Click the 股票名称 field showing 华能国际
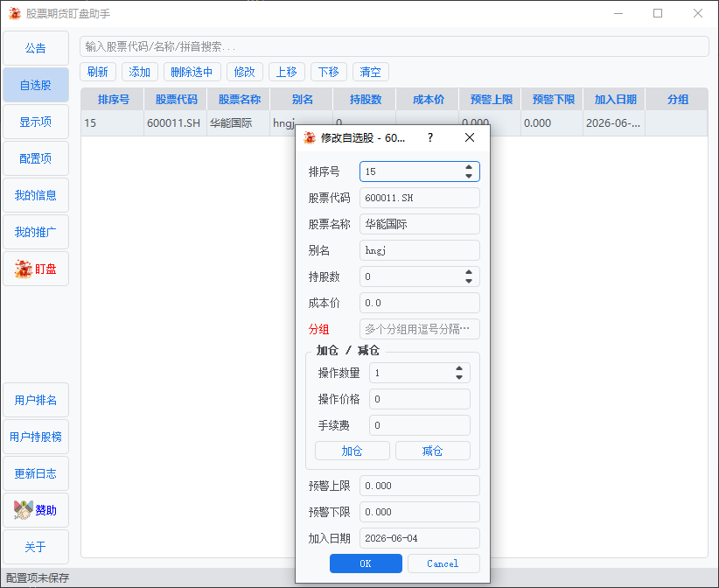This screenshot has width=719, height=588. pos(420,224)
